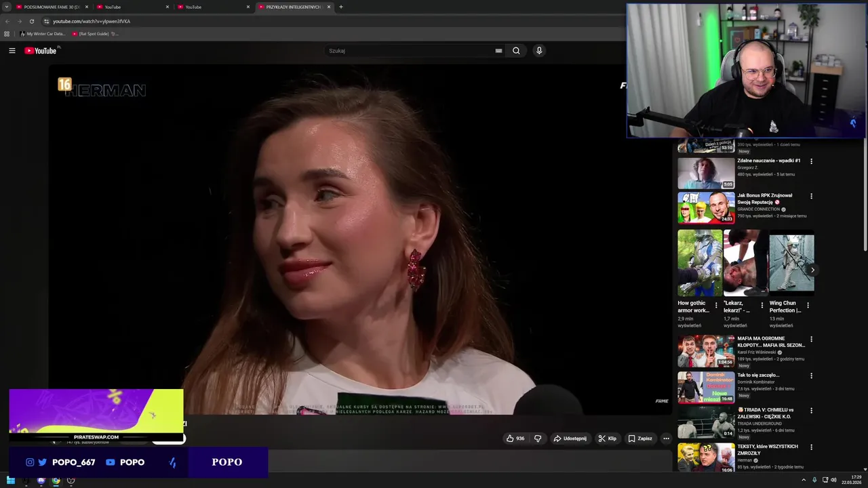
Task: Open Chrome from the taskbar
Action: pos(56,481)
